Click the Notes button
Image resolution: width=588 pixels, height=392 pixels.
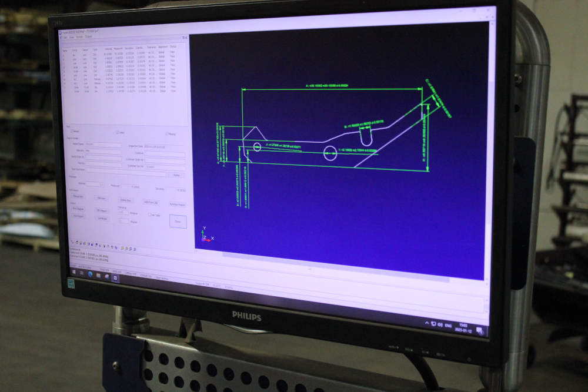(176, 175)
